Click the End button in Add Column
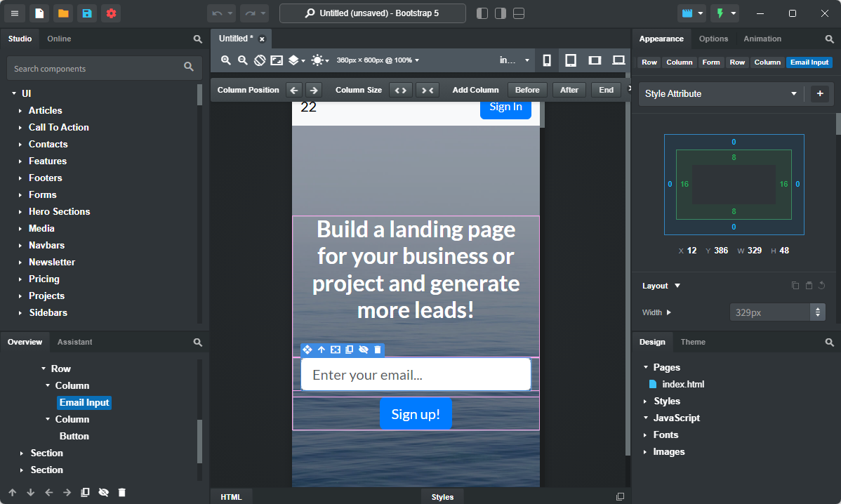The width and height of the screenshot is (841, 504). pos(605,89)
